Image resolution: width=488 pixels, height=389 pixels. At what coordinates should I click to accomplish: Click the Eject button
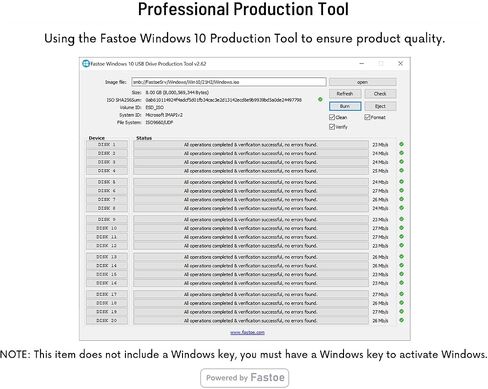coord(380,106)
